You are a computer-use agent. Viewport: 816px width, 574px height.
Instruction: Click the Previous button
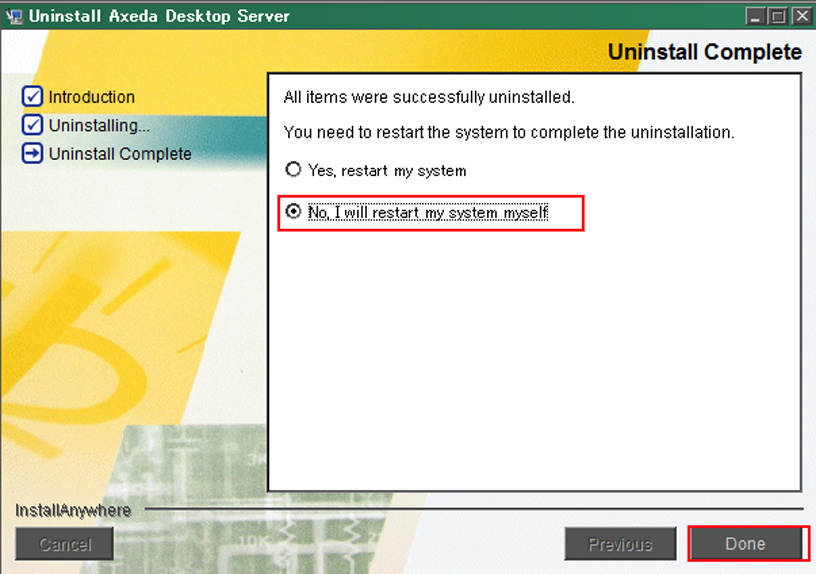(x=620, y=544)
